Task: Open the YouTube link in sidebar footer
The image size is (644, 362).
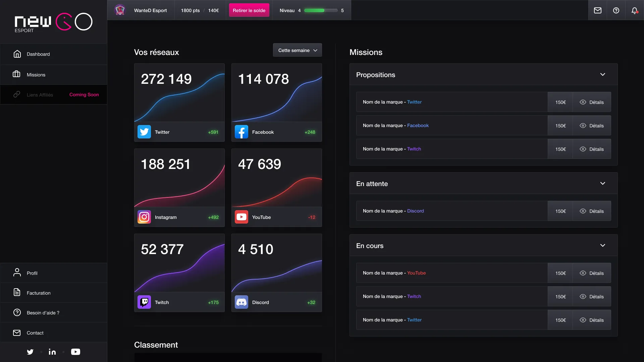Action: [76, 352]
